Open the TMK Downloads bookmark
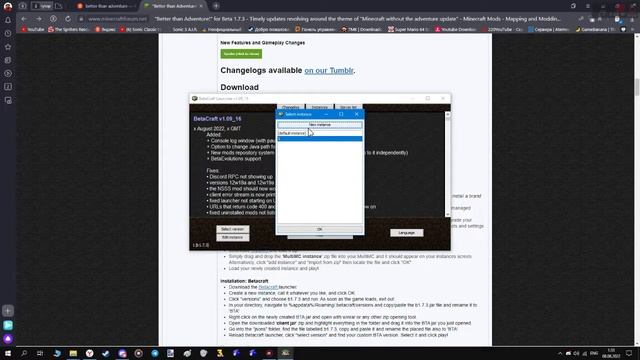This screenshot has width=640, height=360. [x=361, y=29]
